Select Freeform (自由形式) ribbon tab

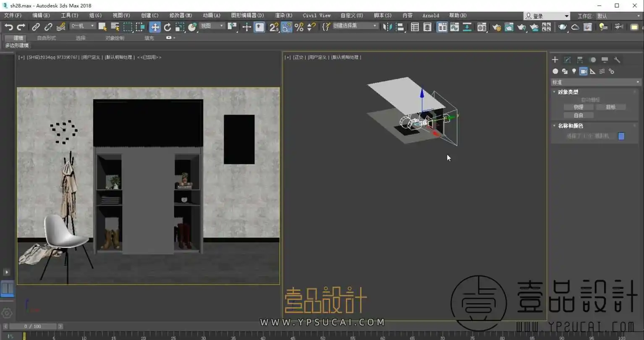click(x=46, y=38)
